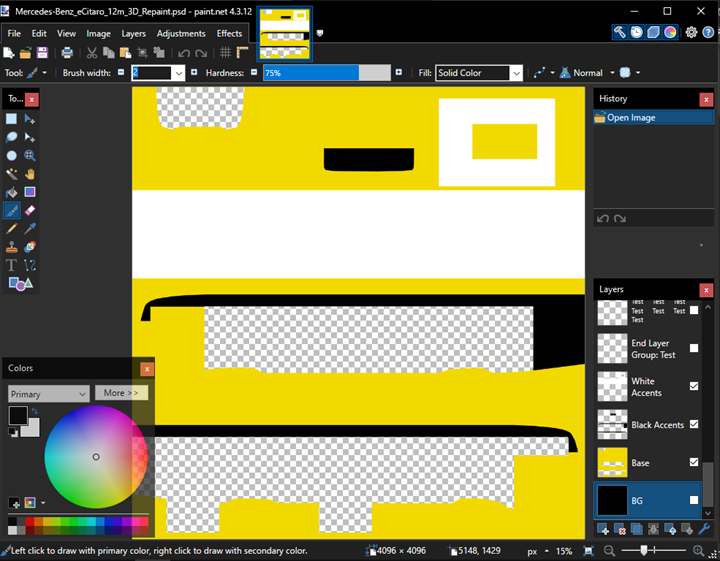Toggle visibility of End Layer Group: Test
The height and width of the screenshot is (561, 720).
[x=694, y=348]
